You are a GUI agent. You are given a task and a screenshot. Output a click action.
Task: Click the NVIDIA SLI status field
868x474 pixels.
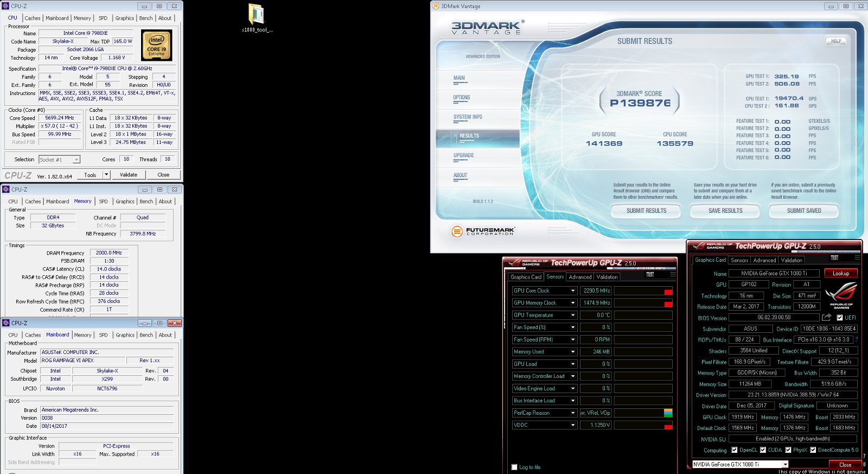point(793,439)
